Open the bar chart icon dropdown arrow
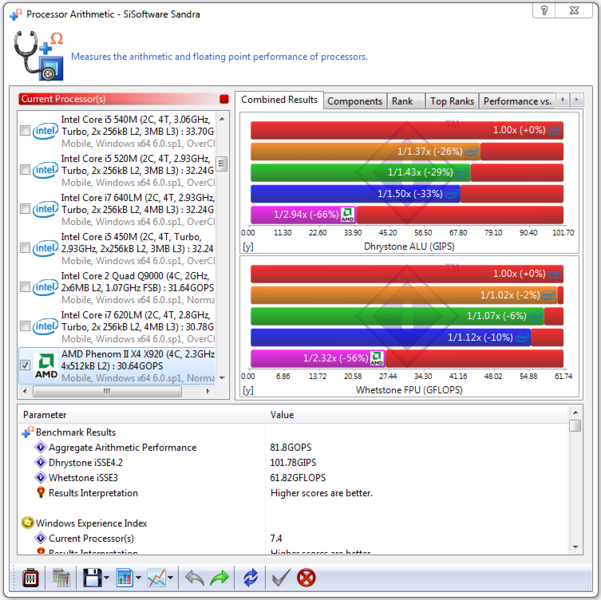Screen dimensions: 601x600 click(138, 578)
